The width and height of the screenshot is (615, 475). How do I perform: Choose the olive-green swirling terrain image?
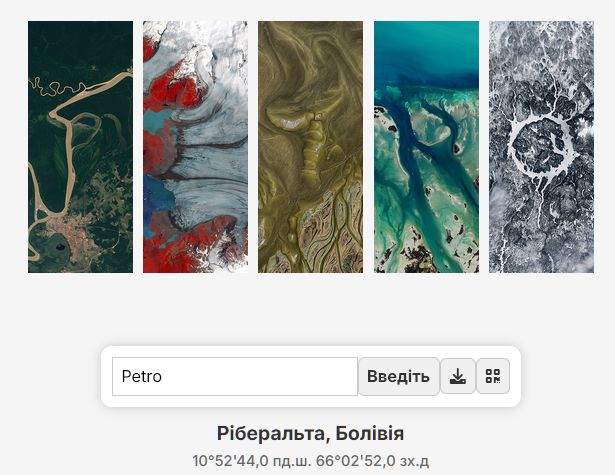[310, 147]
